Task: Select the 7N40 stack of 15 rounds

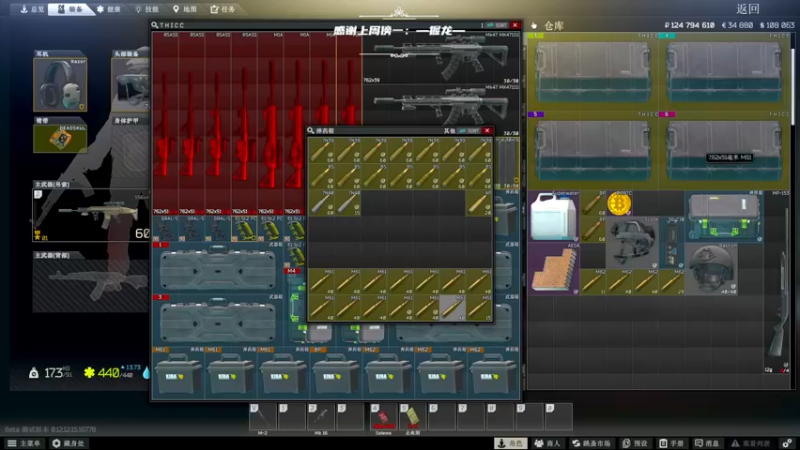Action: (x=347, y=203)
